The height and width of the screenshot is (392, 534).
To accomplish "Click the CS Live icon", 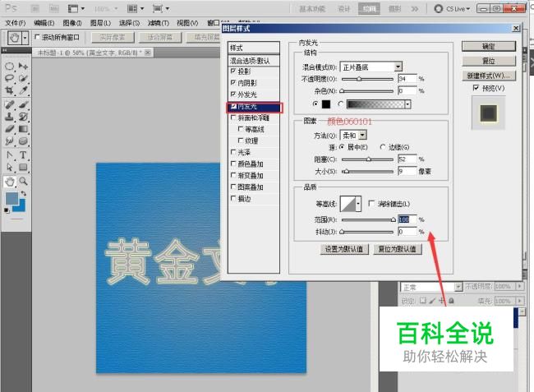I will pos(439,8).
